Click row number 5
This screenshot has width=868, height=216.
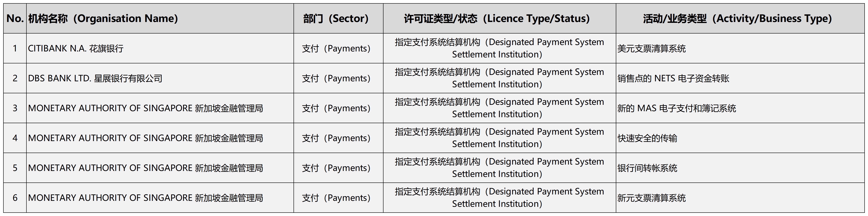pos(15,168)
